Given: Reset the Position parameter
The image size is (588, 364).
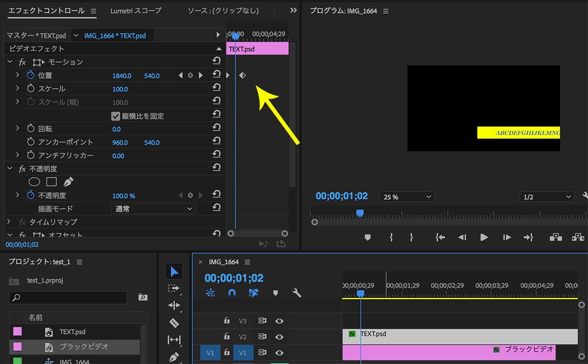Looking at the screenshot, I should point(217,75).
